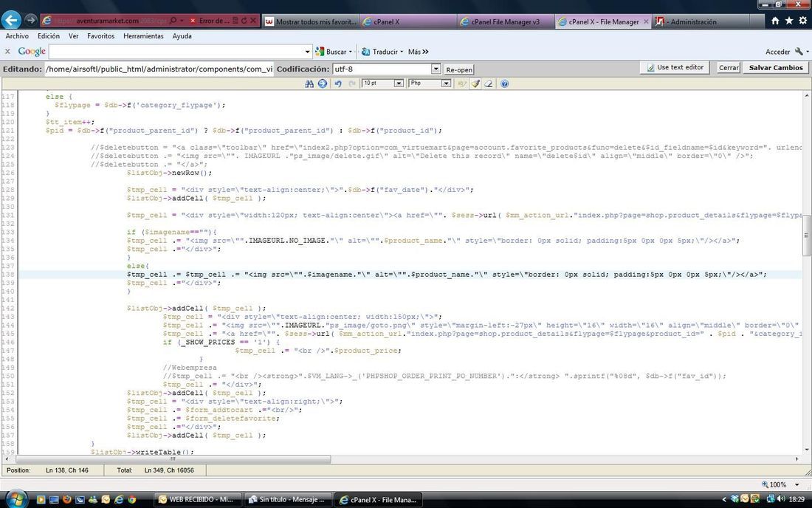
Task: Refresh page with address bar reload icon
Action: [x=244, y=21]
